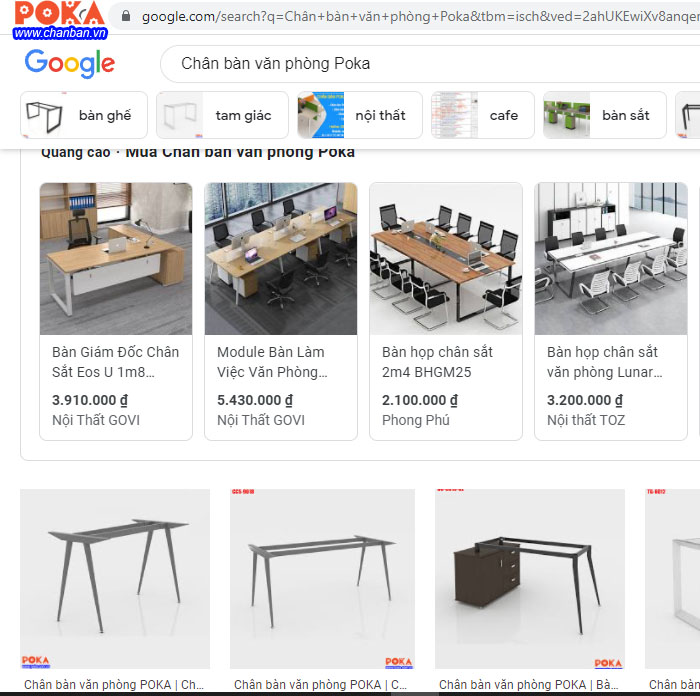
Task: Select the 'bàn ghế' filter chip
Action: tap(84, 115)
